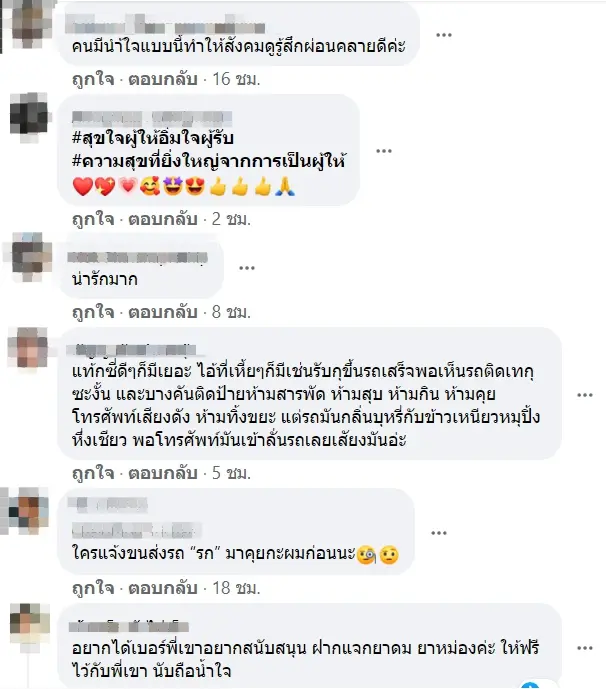
Task: Click ถูกใจ under the 5 ชม. taxi comment
Action: 93,473
